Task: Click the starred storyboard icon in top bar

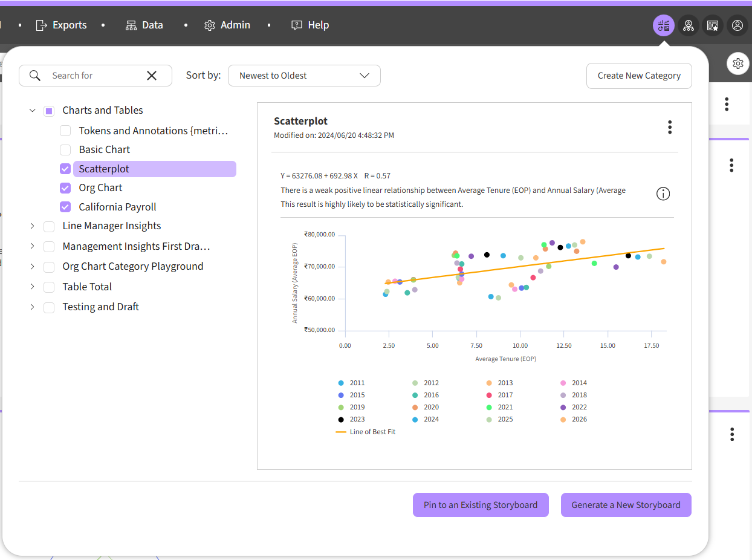Action: [713, 25]
